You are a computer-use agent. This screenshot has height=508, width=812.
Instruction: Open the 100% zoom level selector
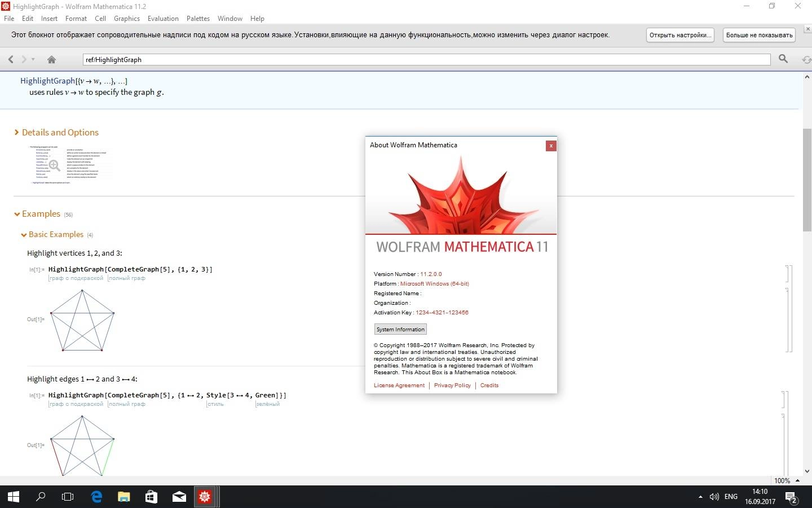click(x=787, y=480)
